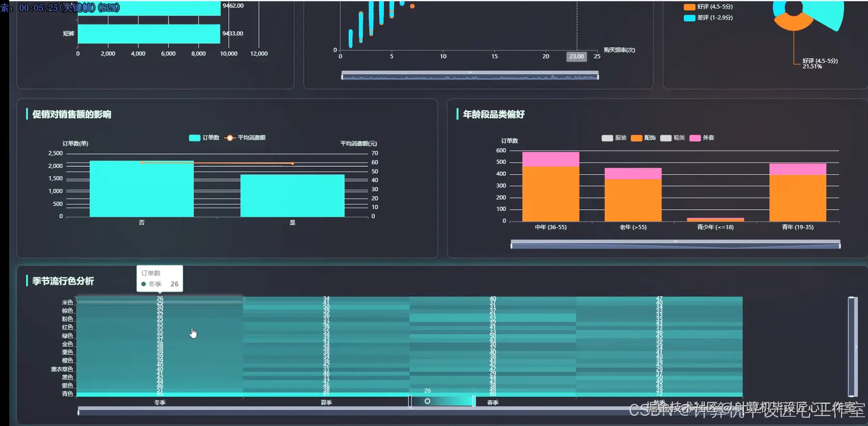
Task: Grab the left handle of the heatmap color range
Action: (410, 401)
